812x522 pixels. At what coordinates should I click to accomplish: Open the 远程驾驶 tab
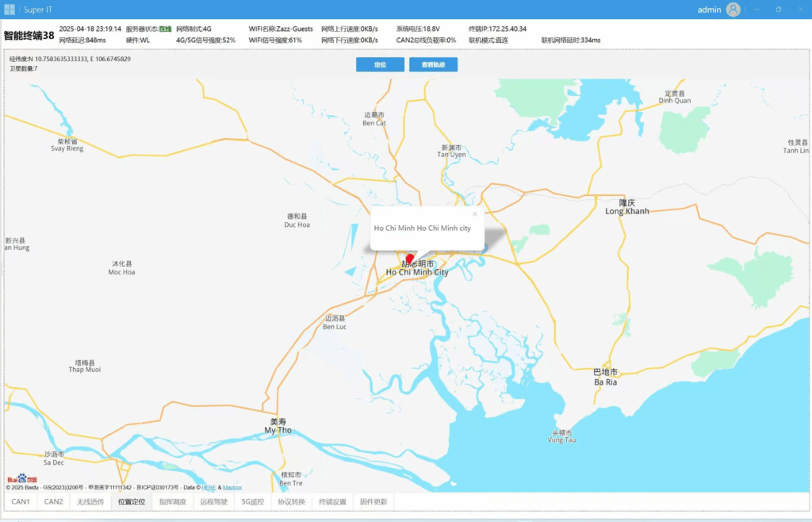[214, 502]
